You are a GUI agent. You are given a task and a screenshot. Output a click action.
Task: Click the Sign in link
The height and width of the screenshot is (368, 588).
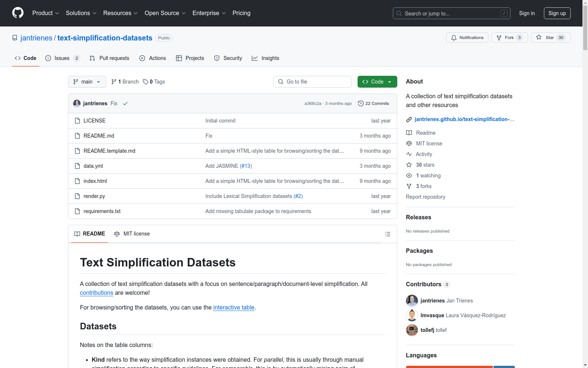[x=527, y=13]
